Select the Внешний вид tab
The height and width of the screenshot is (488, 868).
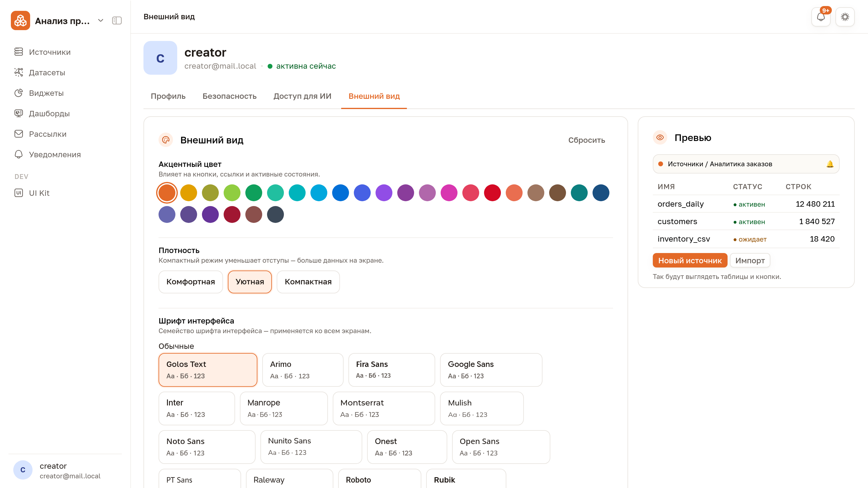point(374,96)
